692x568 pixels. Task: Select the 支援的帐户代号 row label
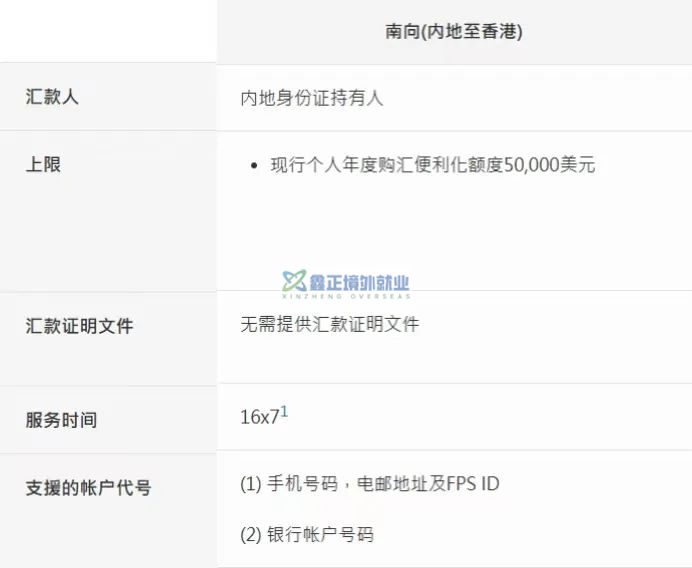tap(88, 487)
